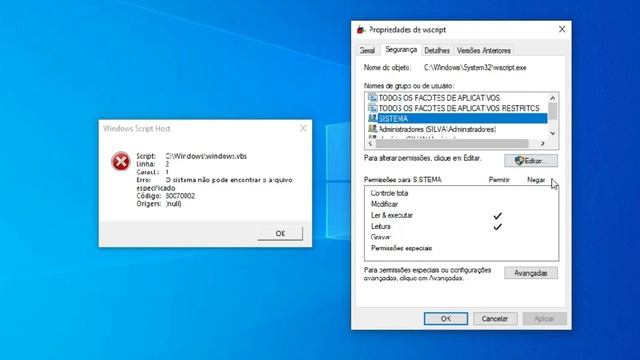Click the user group icon beside SISTEMA

tap(372, 118)
